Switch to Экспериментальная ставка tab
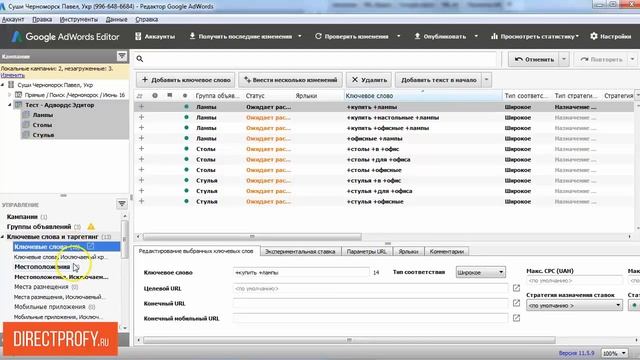Screen dimensions: 640x360 click(300, 251)
